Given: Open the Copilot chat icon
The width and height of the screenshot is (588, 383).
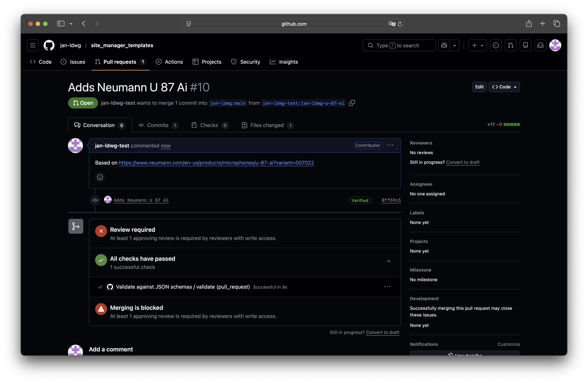Looking at the screenshot, I should tap(444, 46).
